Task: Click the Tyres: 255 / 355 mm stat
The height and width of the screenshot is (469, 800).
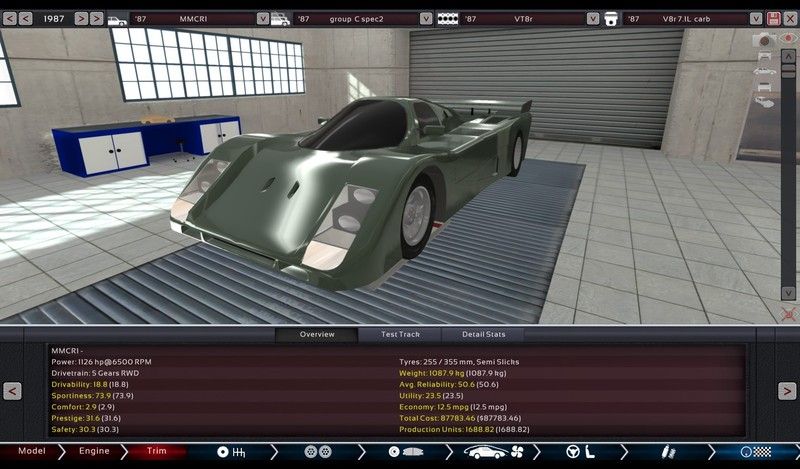Action: tap(459, 362)
